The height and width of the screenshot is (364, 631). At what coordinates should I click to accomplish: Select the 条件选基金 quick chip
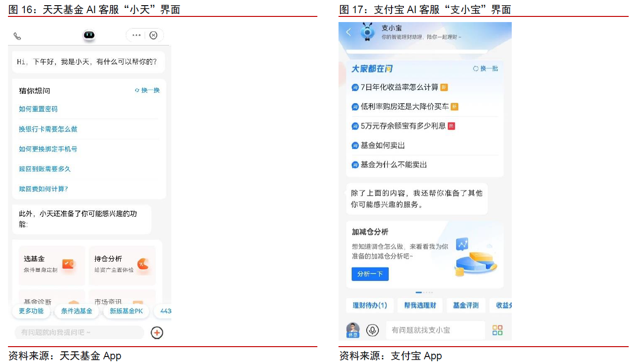77,311
